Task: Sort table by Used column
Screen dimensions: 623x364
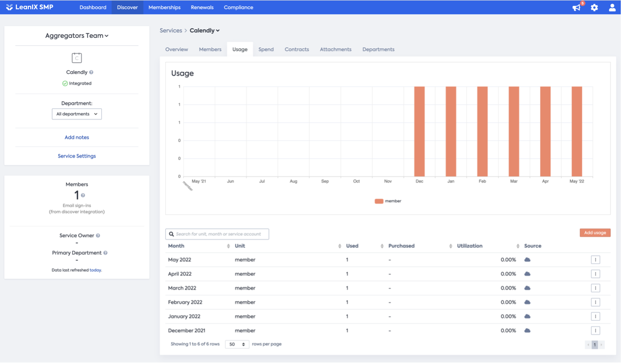Action: [x=366, y=247]
